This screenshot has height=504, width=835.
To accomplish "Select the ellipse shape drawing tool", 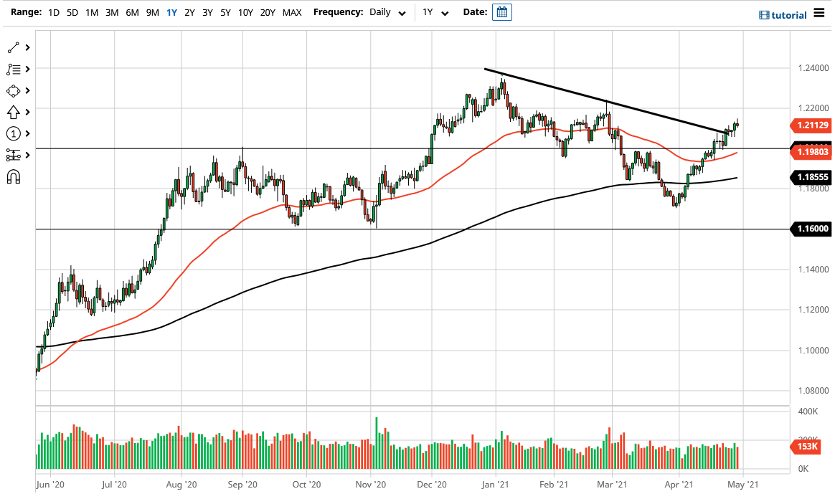I will click(x=13, y=90).
